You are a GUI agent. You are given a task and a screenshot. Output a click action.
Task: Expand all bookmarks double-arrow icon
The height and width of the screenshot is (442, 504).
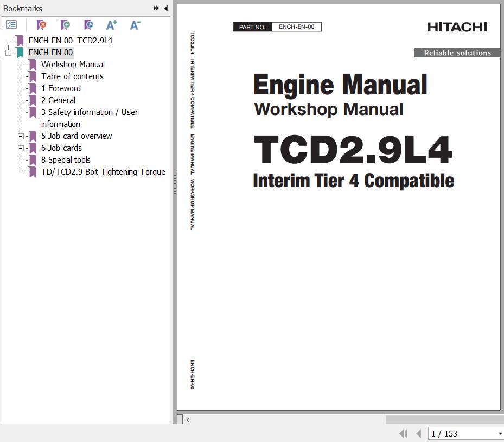(156, 8)
